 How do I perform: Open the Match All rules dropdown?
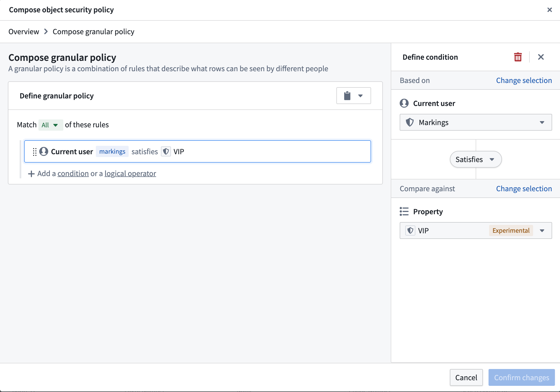tap(50, 125)
